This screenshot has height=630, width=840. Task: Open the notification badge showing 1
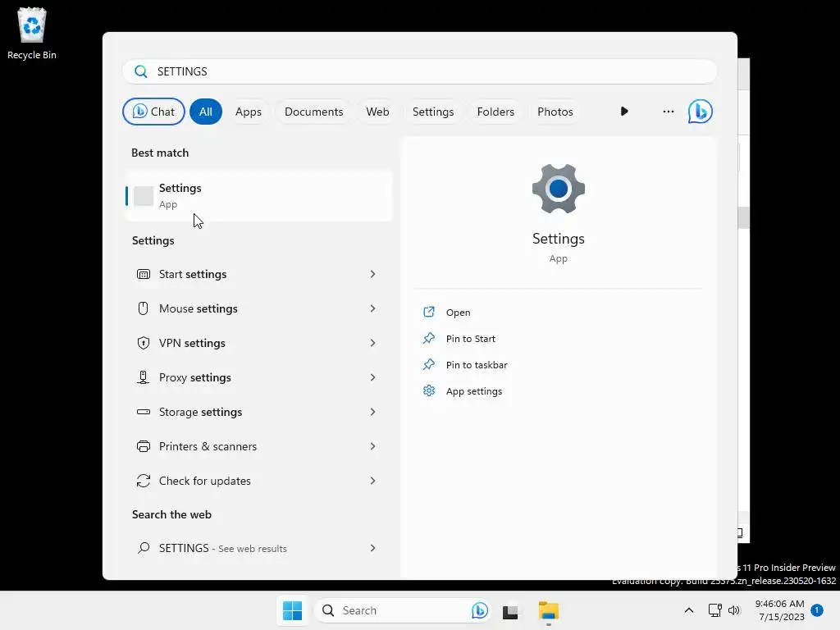tap(817, 610)
